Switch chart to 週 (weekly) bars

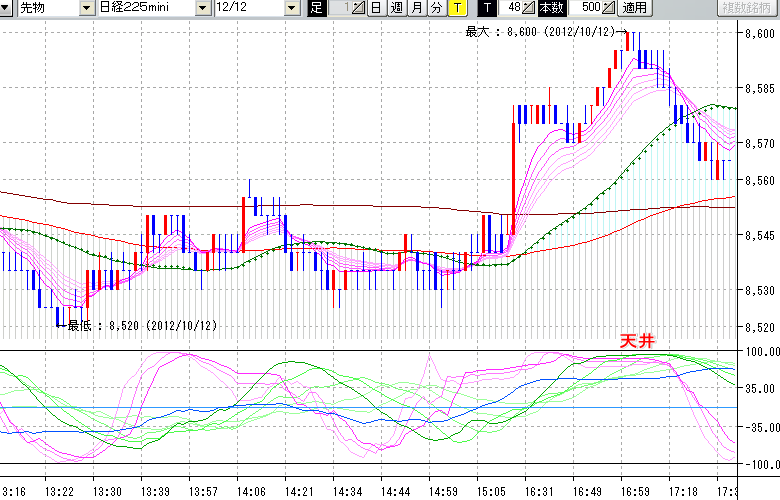tap(396, 8)
